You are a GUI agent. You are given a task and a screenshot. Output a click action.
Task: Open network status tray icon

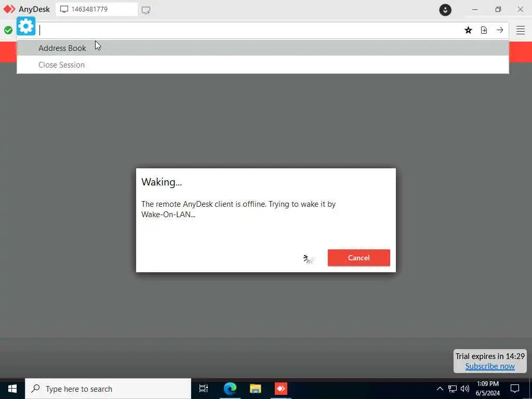click(453, 389)
